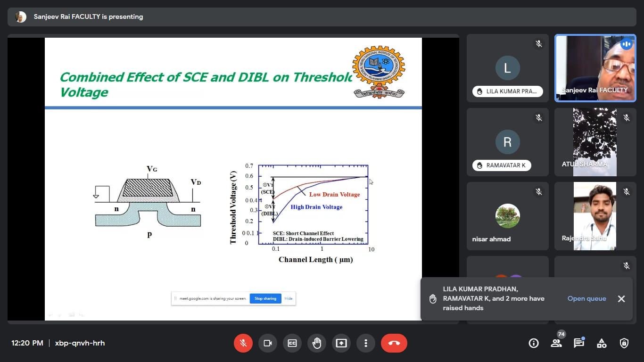The width and height of the screenshot is (644, 362).
Task: Open the chat panel
Action: [579, 343]
